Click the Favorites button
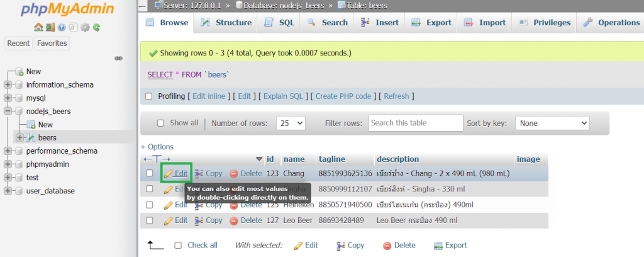This screenshot has height=257, width=644. tap(52, 43)
